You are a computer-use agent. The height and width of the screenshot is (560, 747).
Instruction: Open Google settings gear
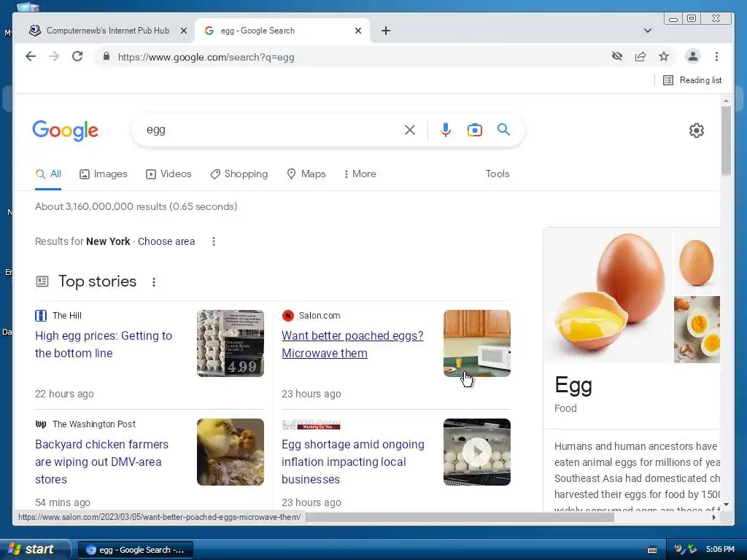[697, 130]
